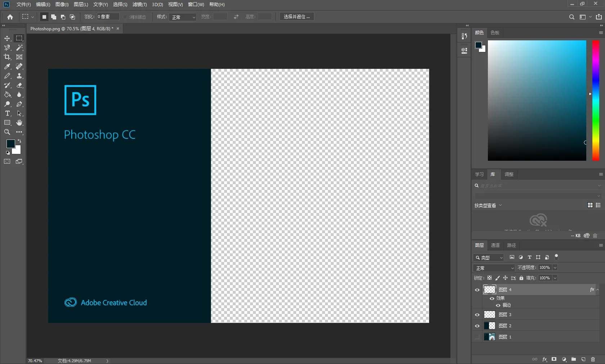Toggle lock transparent pixels icon

click(489, 278)
